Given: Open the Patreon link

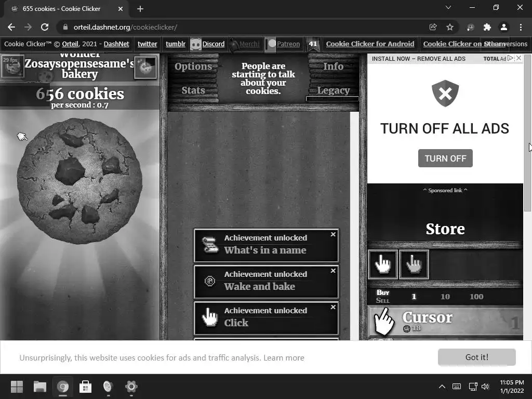Looking at the screenshot, I should coord(288,44).
